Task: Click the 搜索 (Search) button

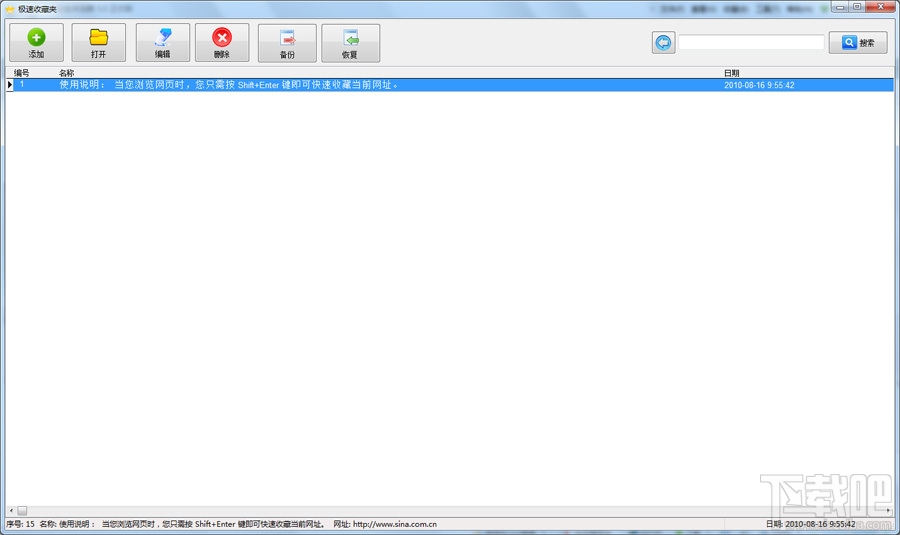Action: point(858,42)
